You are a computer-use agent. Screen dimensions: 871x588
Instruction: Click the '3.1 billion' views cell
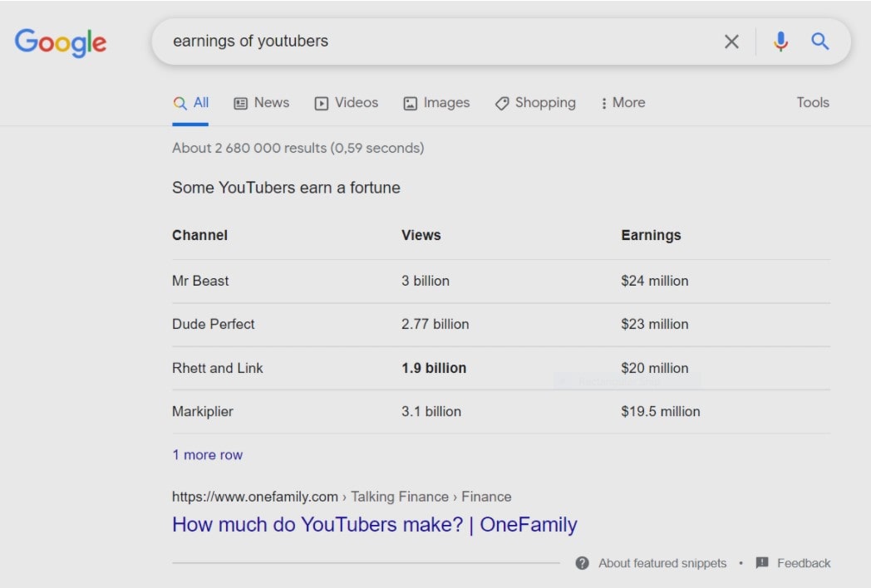[431, 411]
